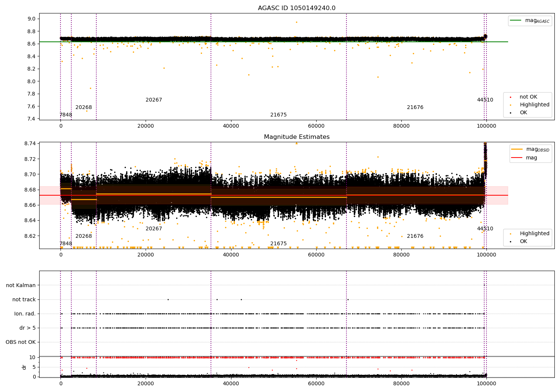Click the 'not Kalman' axis label
Viewport: 560px width, 392px height.
click(21, 285)
